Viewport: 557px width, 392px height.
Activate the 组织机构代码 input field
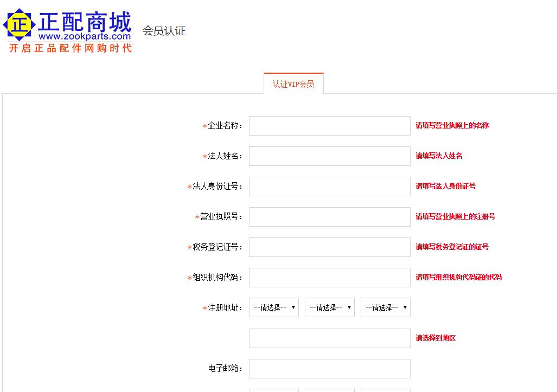click(330, 278)
